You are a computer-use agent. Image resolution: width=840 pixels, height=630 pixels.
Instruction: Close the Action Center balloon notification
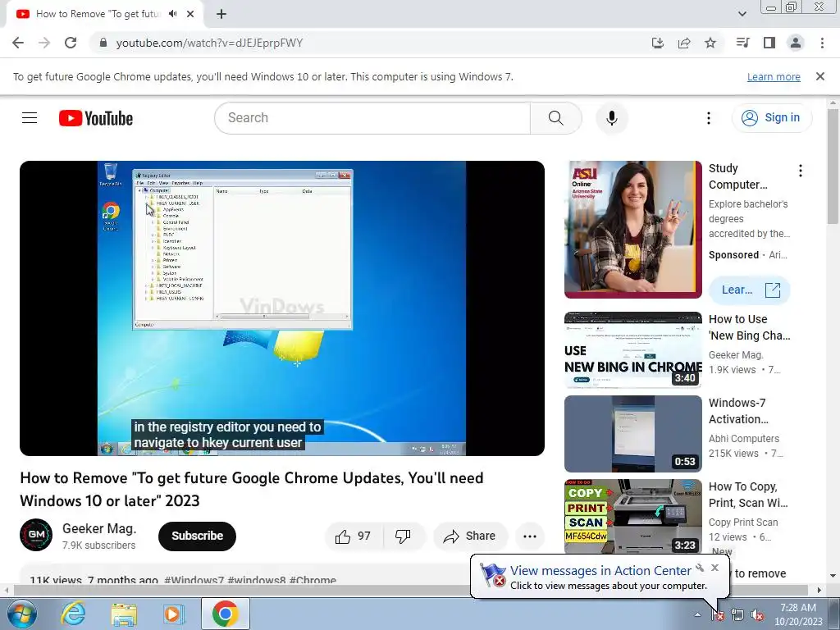click(x=714, y=568)
